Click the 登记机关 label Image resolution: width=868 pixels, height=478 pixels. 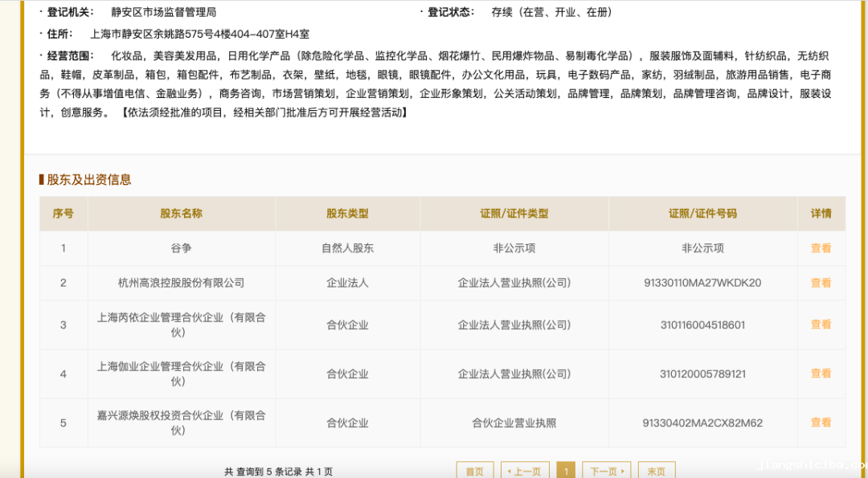71,12
